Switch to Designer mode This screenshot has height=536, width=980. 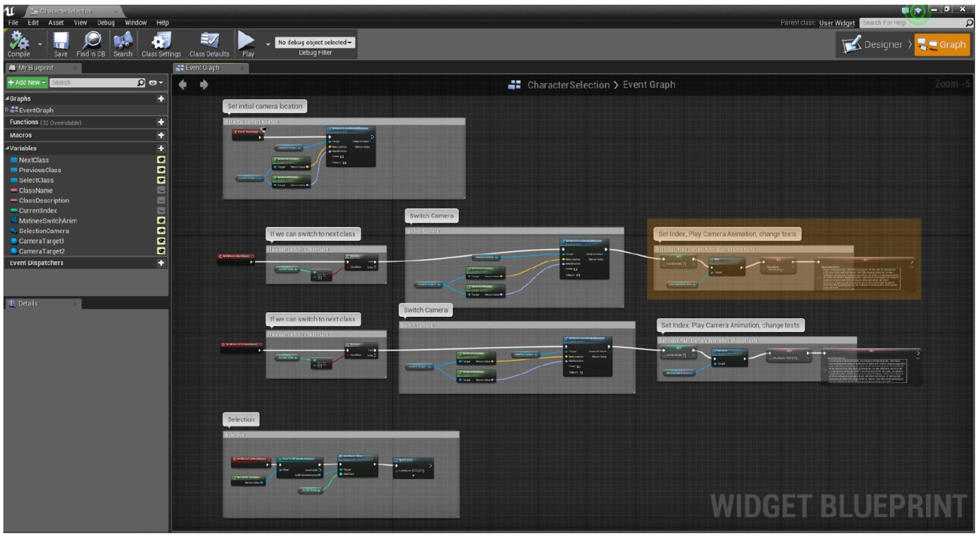873,45
